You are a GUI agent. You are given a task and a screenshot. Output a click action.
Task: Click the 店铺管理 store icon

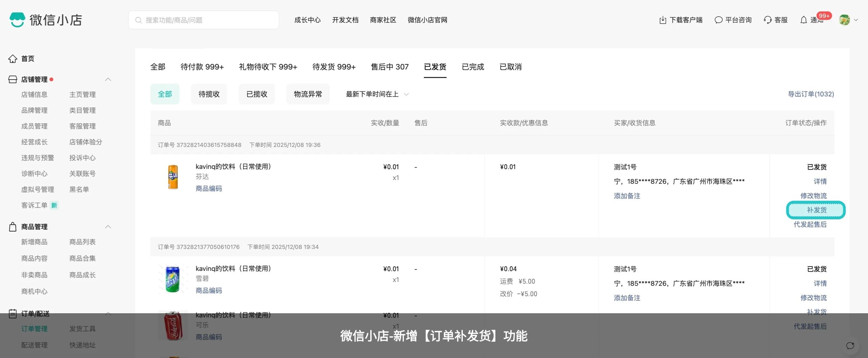click(x=13, y=79)
